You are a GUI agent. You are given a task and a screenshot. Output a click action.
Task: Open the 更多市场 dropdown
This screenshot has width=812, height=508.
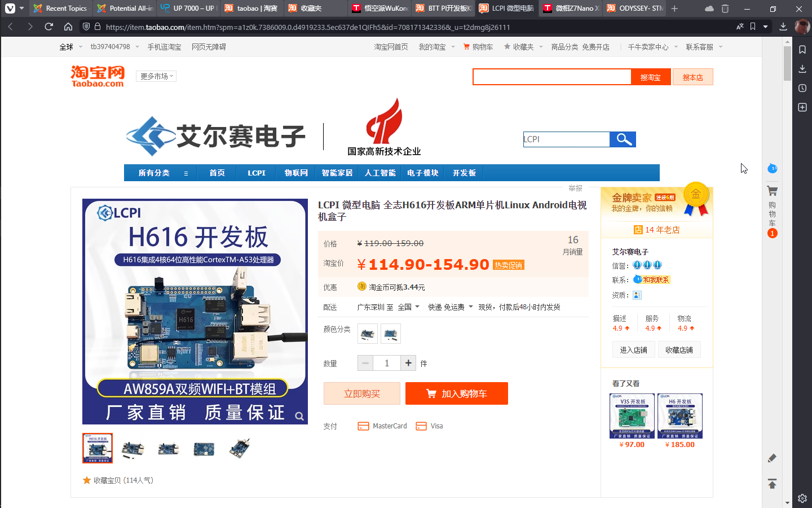(156, 76)
